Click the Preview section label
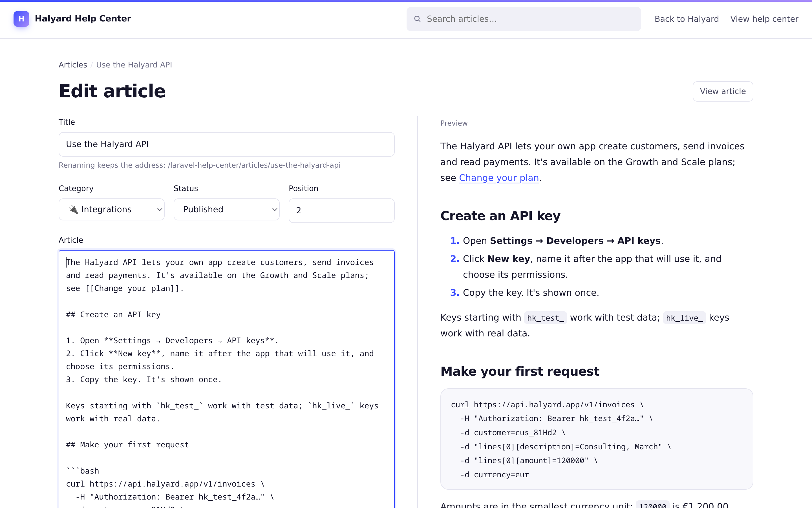Viewport: 812px width, 508px height. click(x=454, y=123)
